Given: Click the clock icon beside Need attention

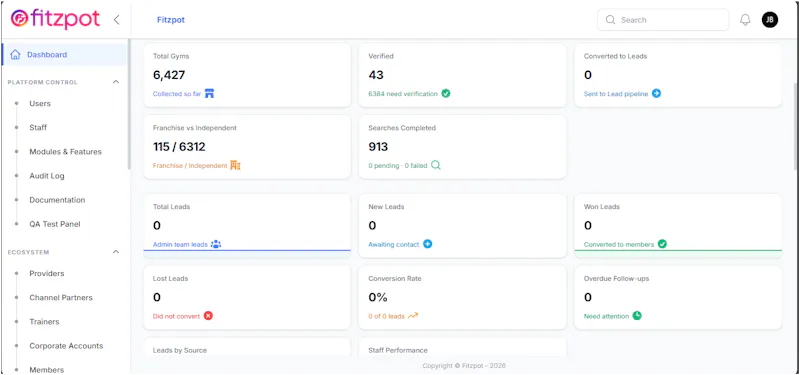Looking at the screenshot, I should 637,316.
